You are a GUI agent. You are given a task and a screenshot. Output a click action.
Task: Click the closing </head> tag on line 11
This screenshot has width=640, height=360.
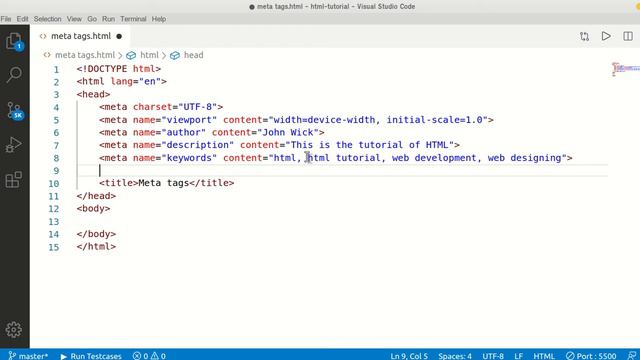tap(96, 196)
